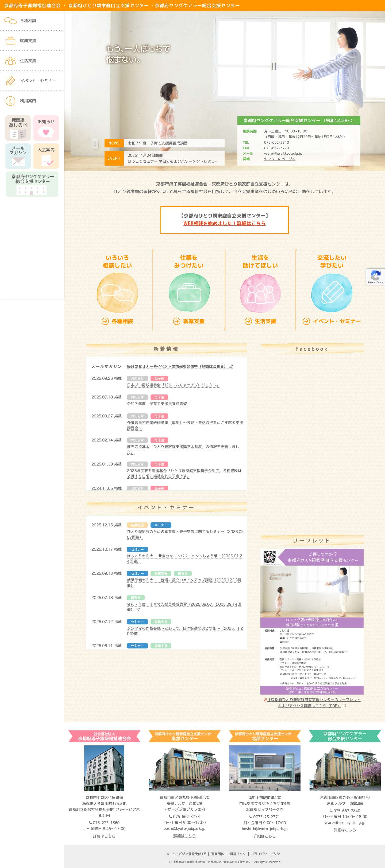This screenshot has height=868, width=385.
Task: Open 日本プロ野球選手会『ドリームキャッチプロジェクト』 news
Action: pyautogui.click(x=174, y=385)
